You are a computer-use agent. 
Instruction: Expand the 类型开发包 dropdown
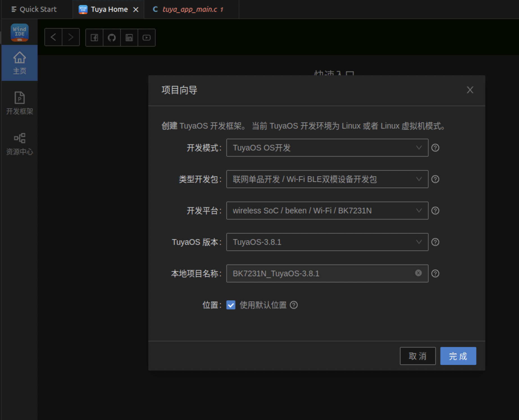[327, 179]
